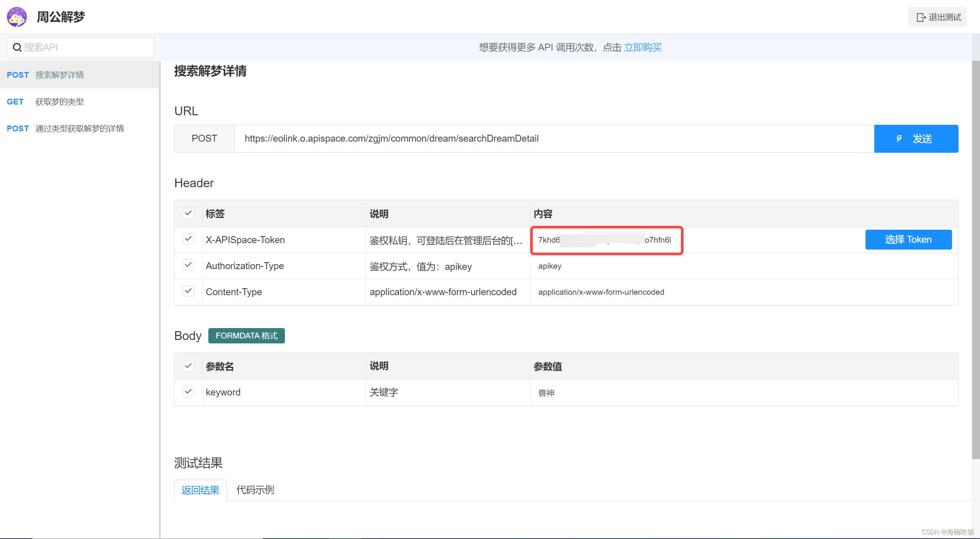Click the lightning icon on 发送 button
Image resolution: width=980 pixels, height=539 pixels.
click(x=899, y=139)
